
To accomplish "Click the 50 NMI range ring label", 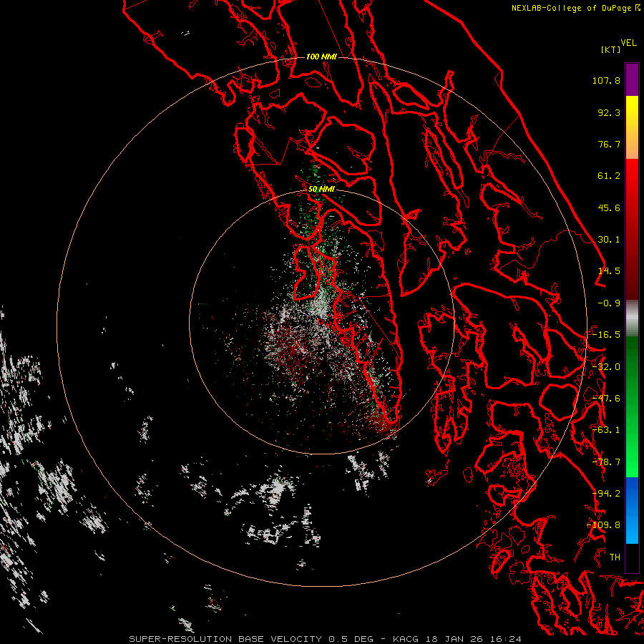I will (x=321, y=189).
